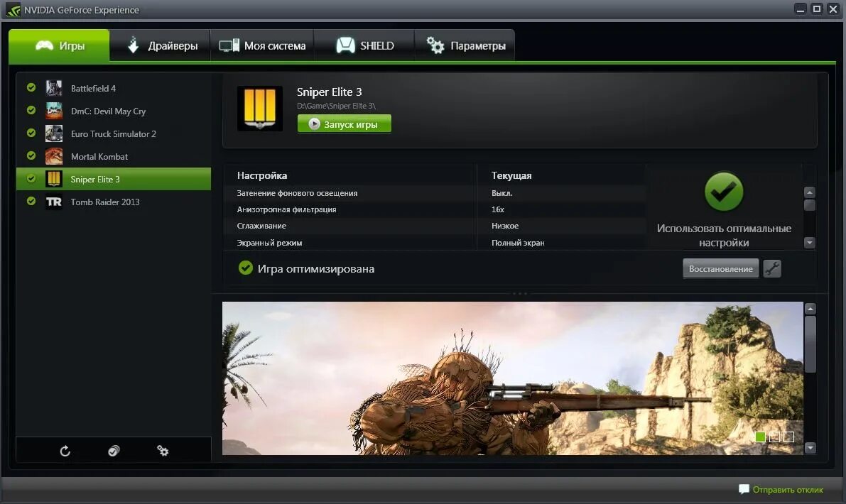846x504 pixels.
Task: Launch the game with Запуск игры button
Action: pyautogui.click(x=345, y=124)
